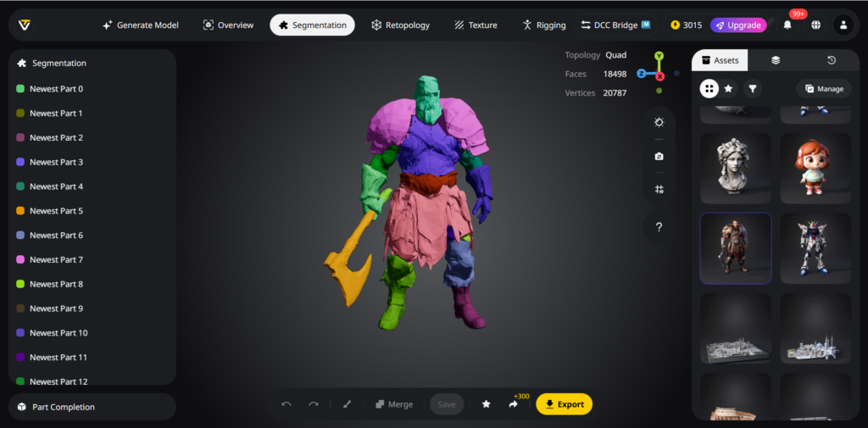Toggle favorites star filter in Assets
The height and width of the screenshot is (428, 868).
(x=728, y=88)
